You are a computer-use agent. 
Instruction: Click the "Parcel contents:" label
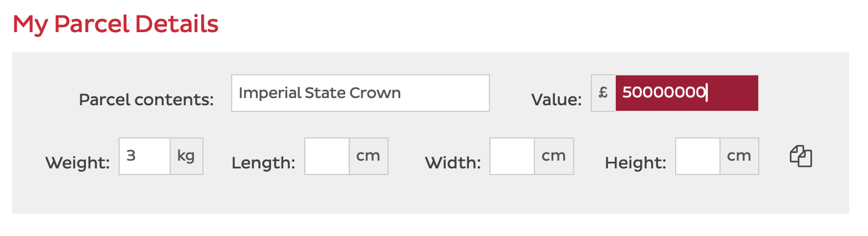click(146, 100)
